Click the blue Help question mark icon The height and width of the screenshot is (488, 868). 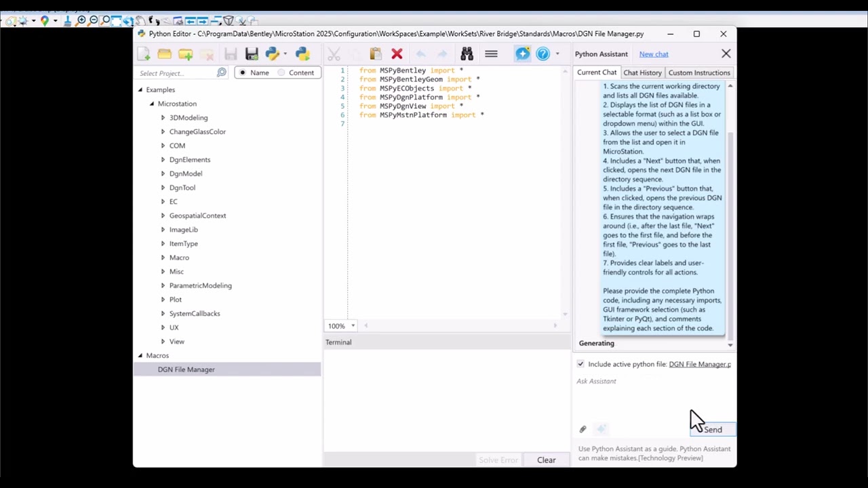543,54
